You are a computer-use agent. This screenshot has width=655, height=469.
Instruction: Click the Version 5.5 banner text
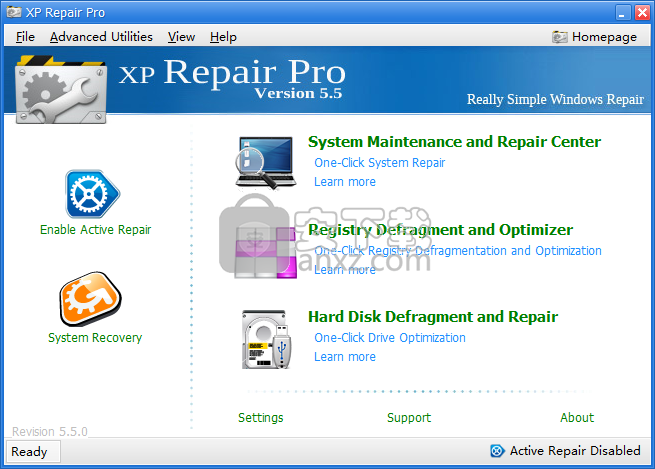pos(298,93)
